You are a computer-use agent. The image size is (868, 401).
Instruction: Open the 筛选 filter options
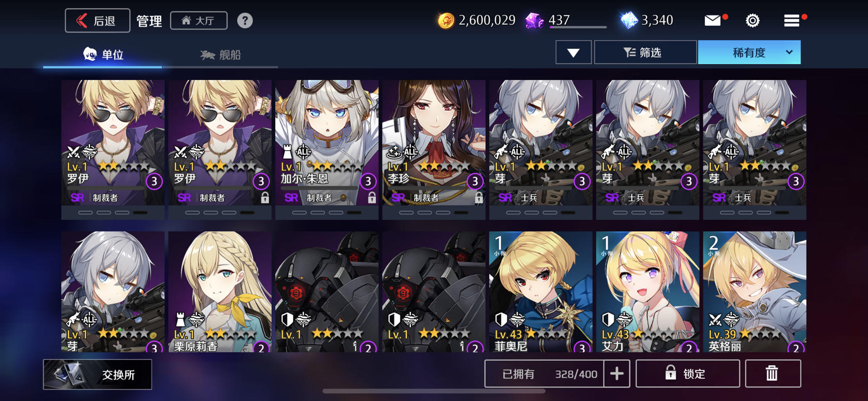(x=645, y=52)
